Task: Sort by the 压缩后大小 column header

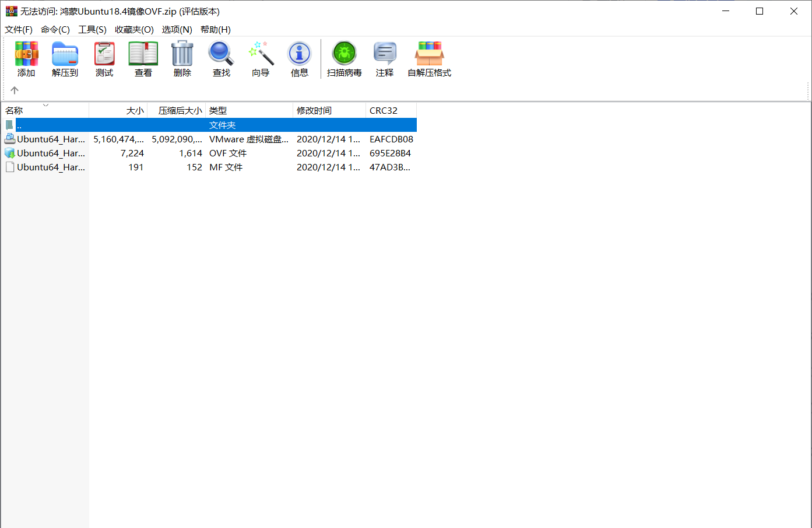Action: pyautogui.click(x=177, y=110)
